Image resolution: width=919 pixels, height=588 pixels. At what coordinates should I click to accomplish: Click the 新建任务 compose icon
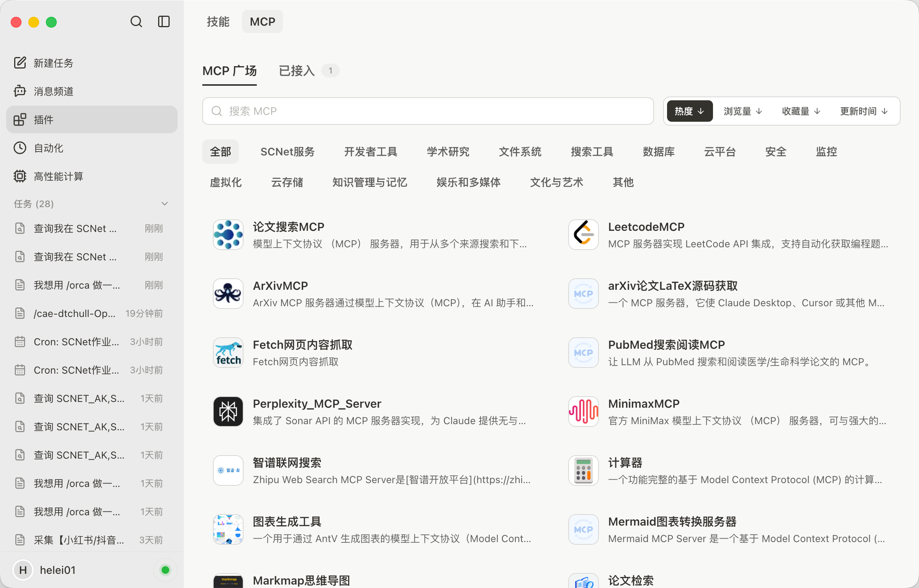pos(20,63)
